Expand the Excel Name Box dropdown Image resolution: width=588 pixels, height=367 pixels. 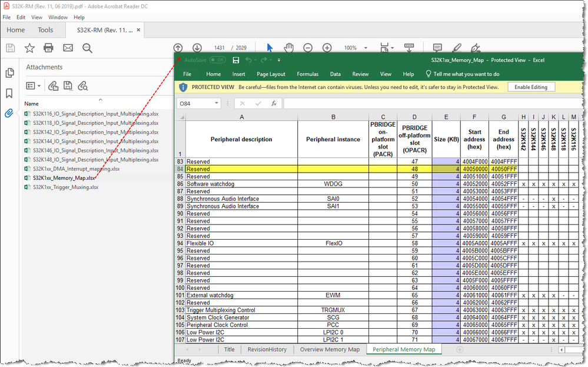pyautogui.click(x=216, y=104)
